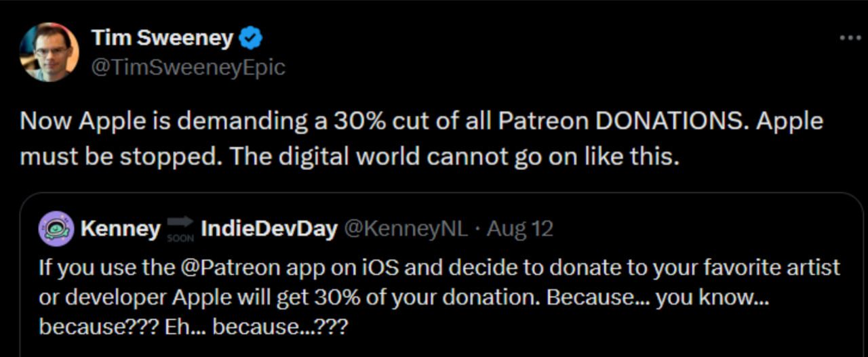This screenshot has height=357, width=868.
Task: Open the @KenneyNL handle link
Action: pos(406,229)
